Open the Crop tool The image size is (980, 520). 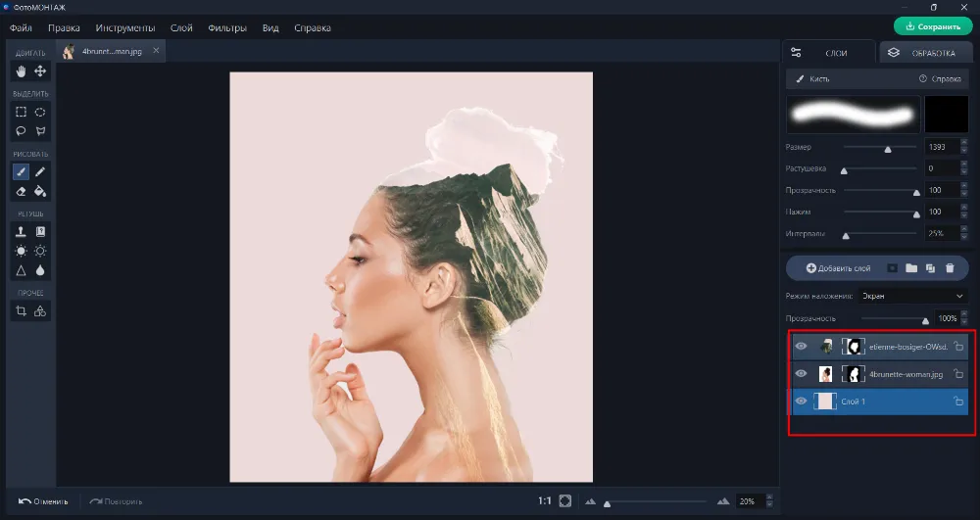22,311
